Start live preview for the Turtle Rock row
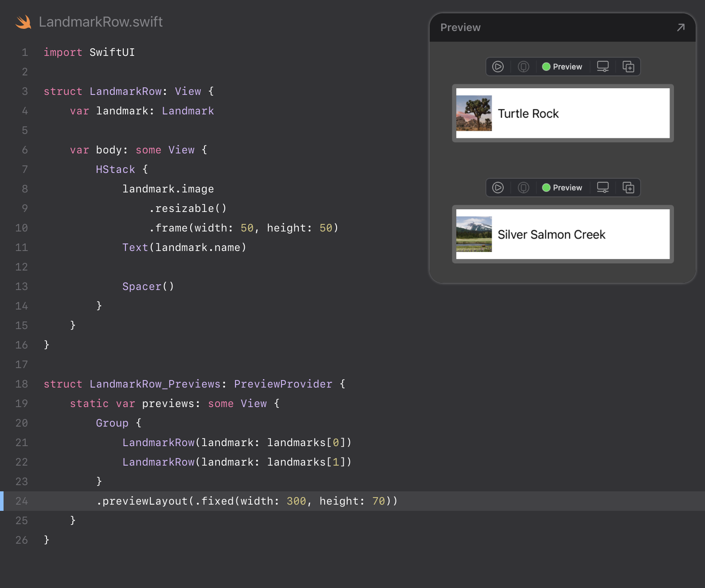 498,67
